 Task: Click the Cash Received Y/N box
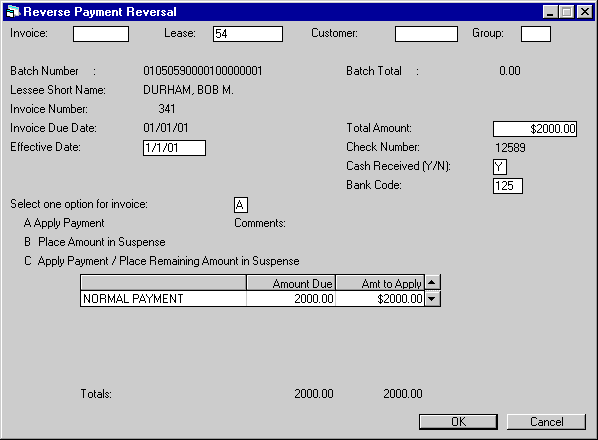coord(500,167)
